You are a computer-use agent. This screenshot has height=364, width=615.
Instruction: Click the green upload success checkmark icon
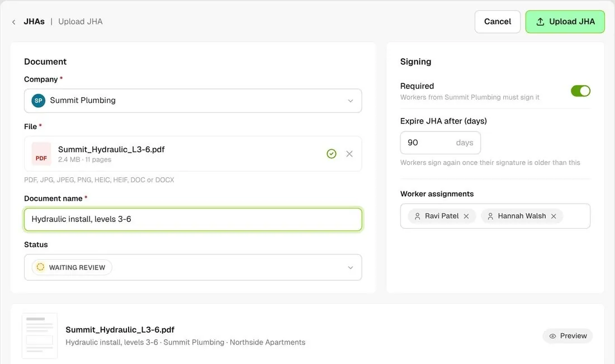coord(332,154)
